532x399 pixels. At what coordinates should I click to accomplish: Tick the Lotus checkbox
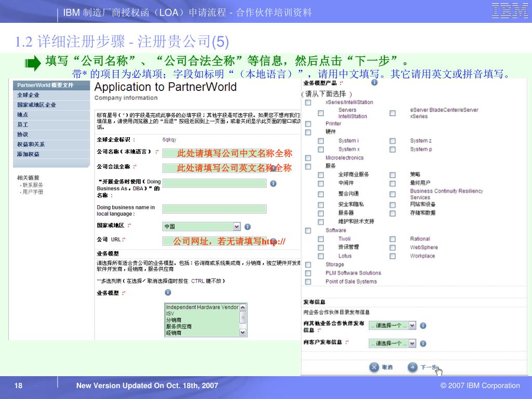tap(321, 256)
